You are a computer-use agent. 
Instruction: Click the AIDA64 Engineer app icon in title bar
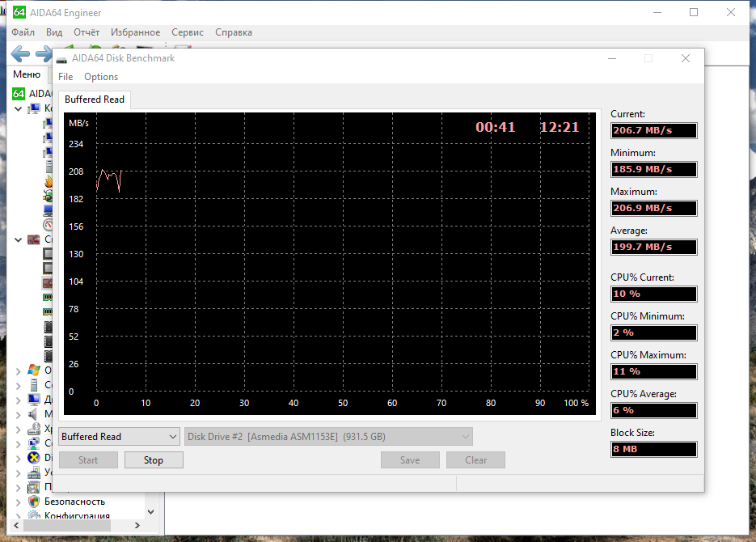[x=19, y=12]
